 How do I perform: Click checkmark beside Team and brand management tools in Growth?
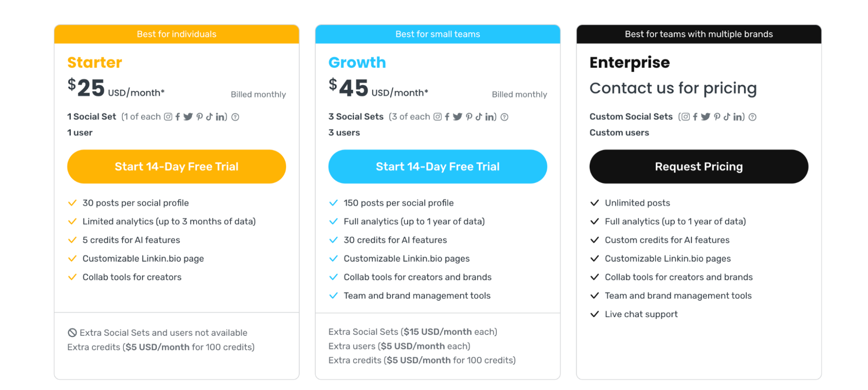(x=333, y=296)
